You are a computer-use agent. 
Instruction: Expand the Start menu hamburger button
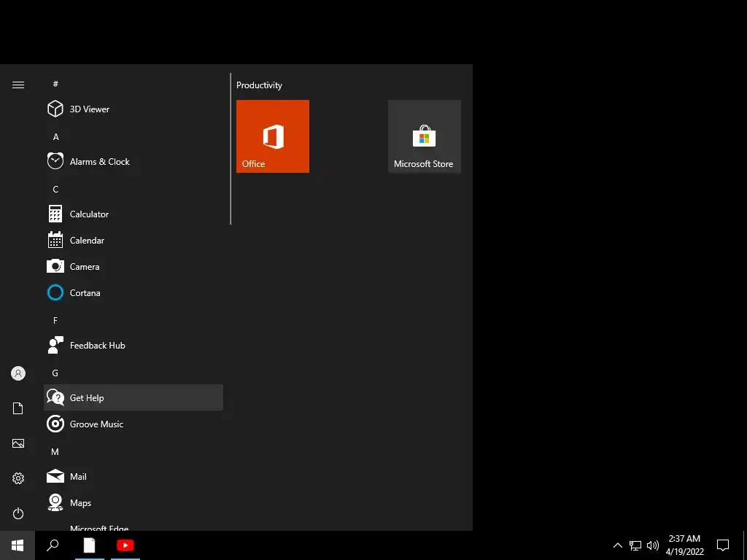tap(18, 85)
